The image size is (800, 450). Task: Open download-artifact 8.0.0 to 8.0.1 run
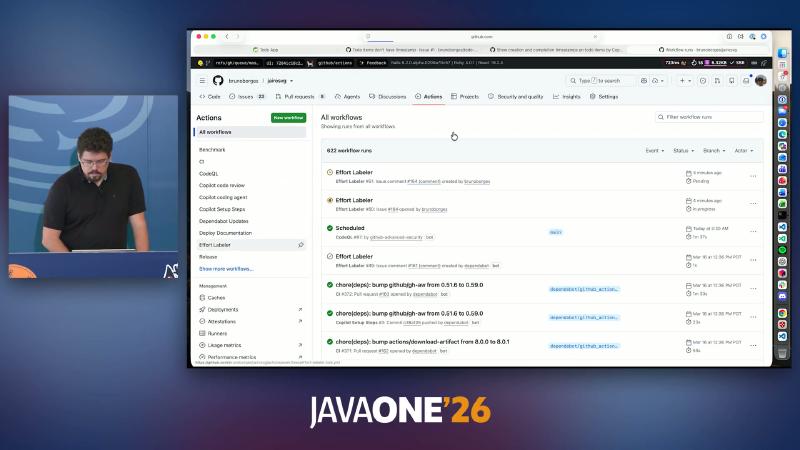(422, 342)
